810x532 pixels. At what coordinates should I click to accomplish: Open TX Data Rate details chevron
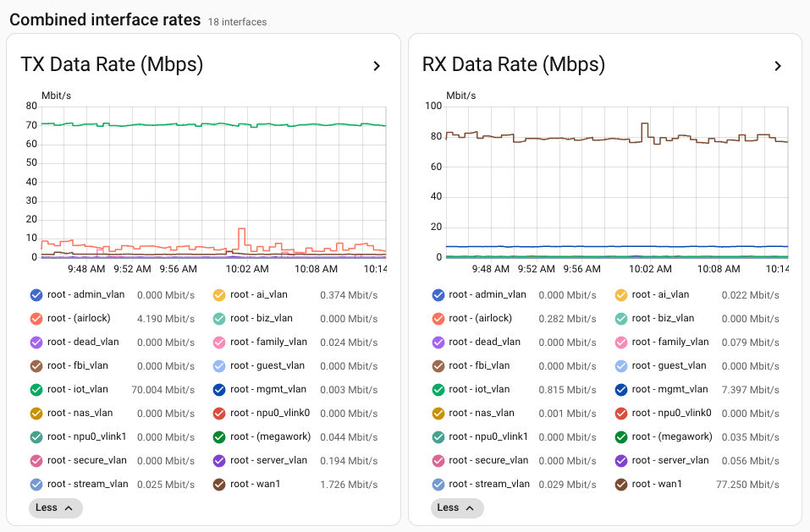(x=377, y=66)
